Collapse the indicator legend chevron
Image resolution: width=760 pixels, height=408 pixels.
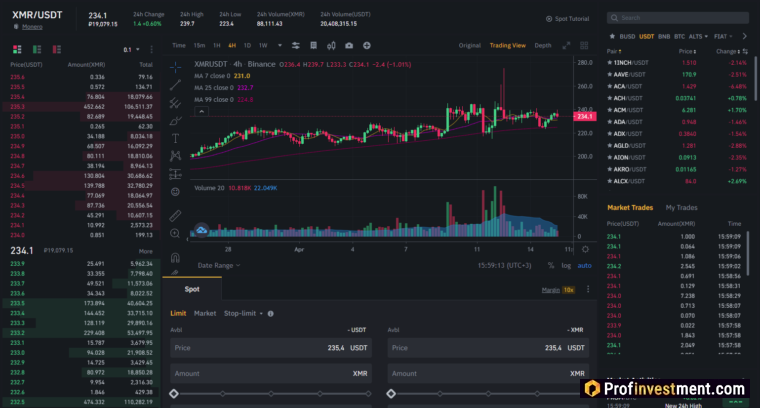[x=202, y=111]
